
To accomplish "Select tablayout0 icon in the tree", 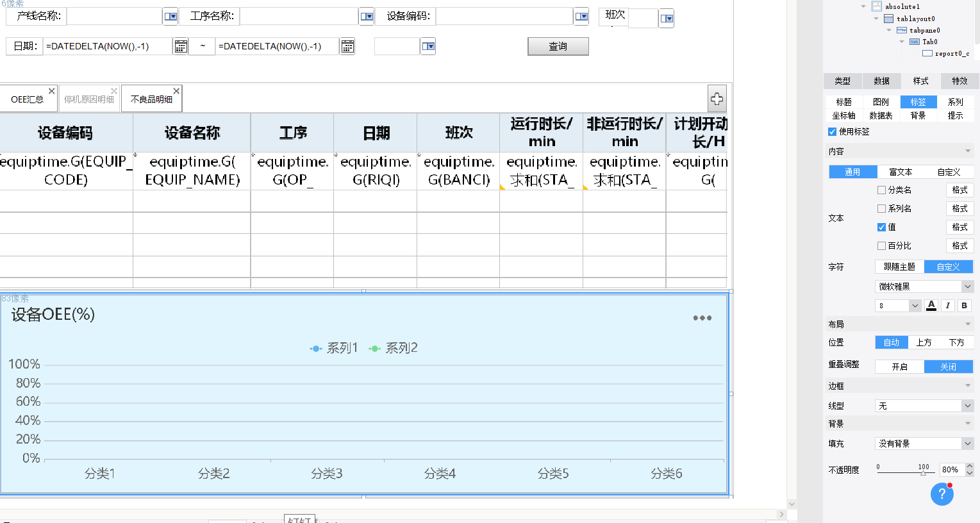I will point(889,19).
